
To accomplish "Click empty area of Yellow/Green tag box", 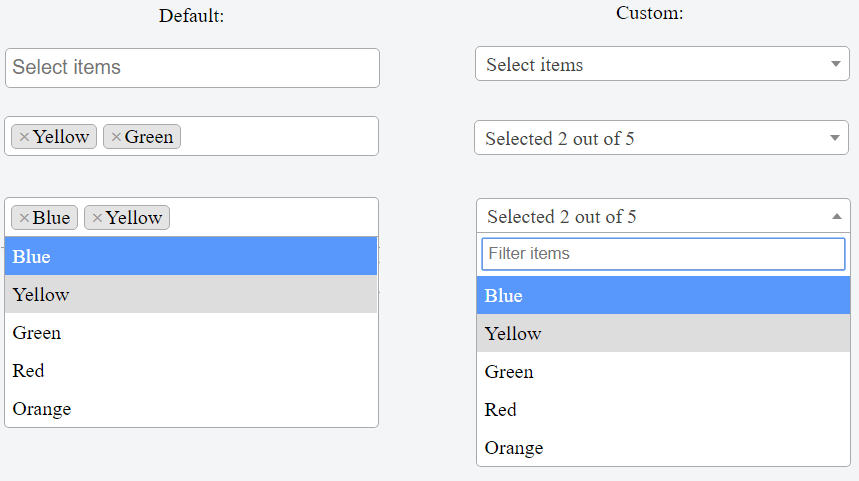I will click(280, 137).
